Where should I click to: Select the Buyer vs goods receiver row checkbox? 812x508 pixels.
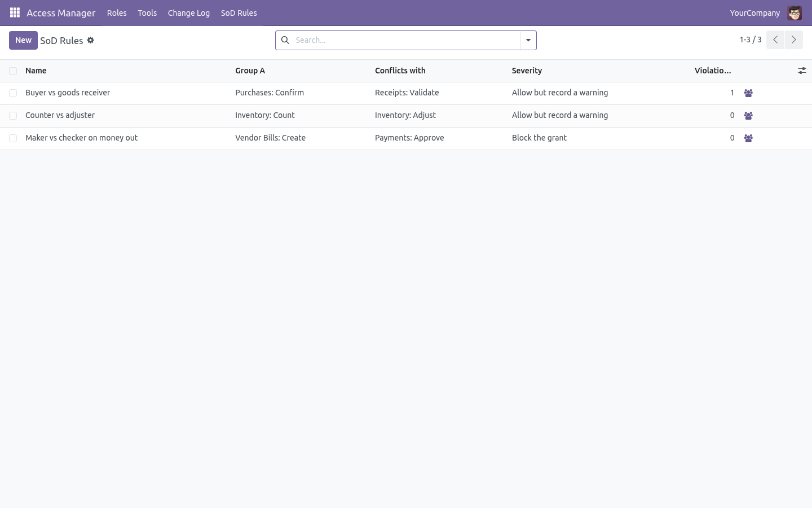coord(13,93)
